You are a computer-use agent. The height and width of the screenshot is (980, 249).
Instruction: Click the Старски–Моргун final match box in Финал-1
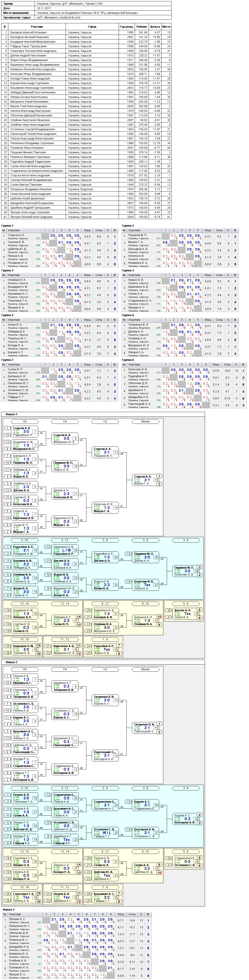click(145, 480)
